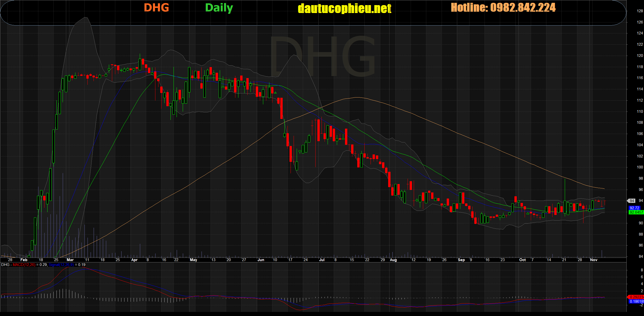Select the Jul month label on time axis
Screen dimensions: 644x316
tap(322, 260)
